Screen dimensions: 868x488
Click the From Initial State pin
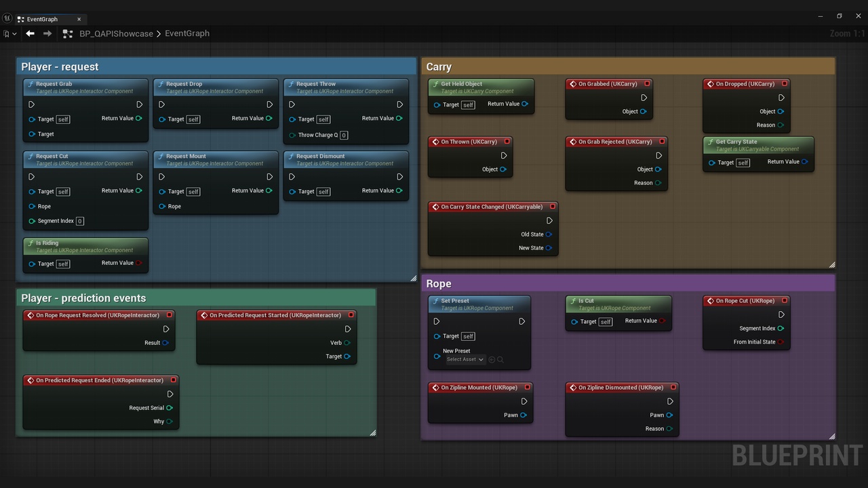click(781, 342)
